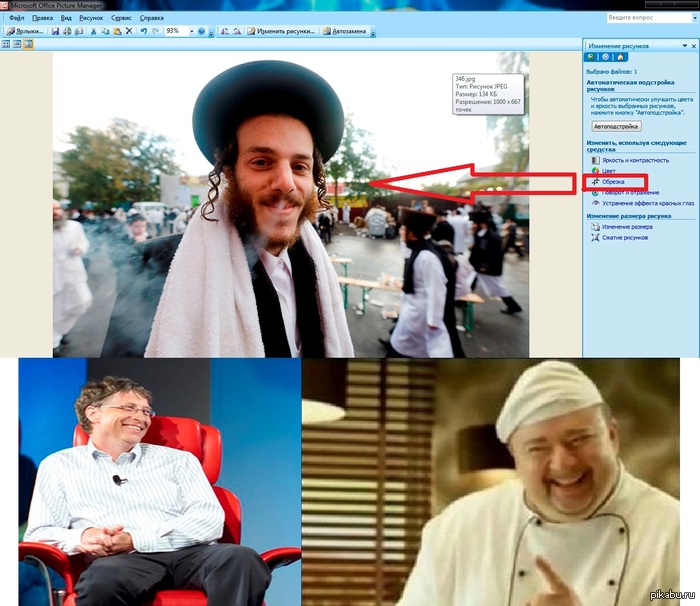Open the Поворот и отражение link

630,192
